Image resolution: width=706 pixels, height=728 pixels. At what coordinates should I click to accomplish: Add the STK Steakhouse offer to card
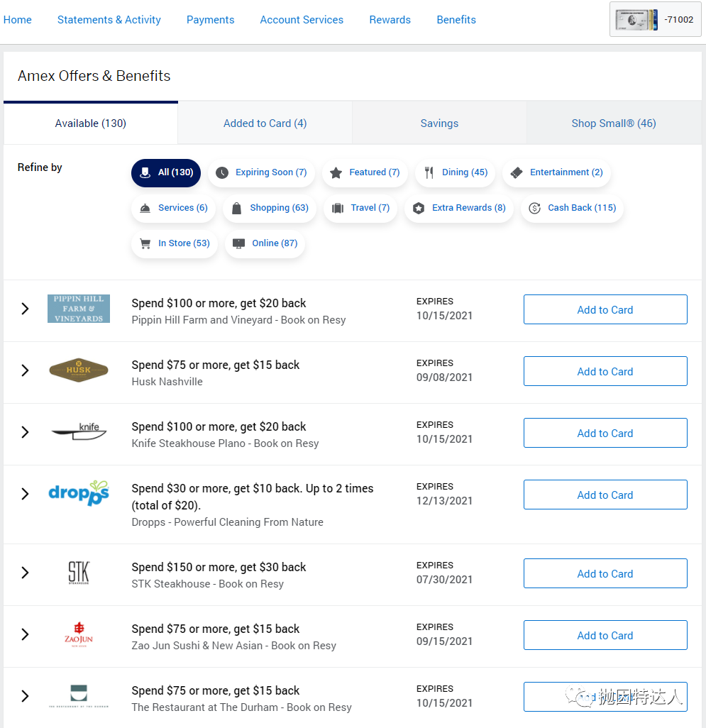point(605,573)
